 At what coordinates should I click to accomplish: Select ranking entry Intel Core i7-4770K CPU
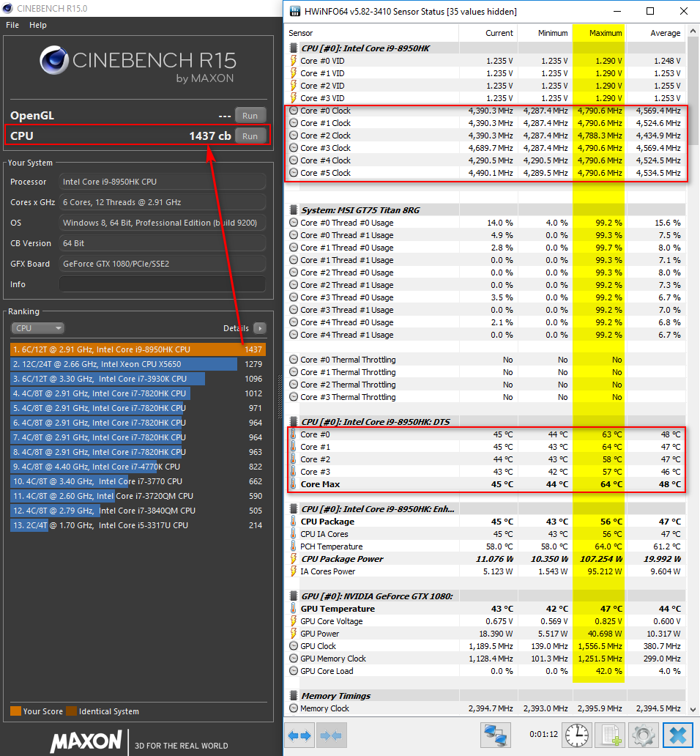tap(138, 467)
